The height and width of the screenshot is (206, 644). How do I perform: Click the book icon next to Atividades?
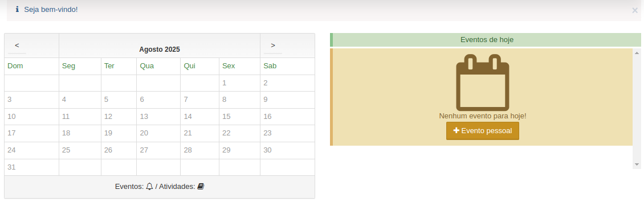(201, 186)
